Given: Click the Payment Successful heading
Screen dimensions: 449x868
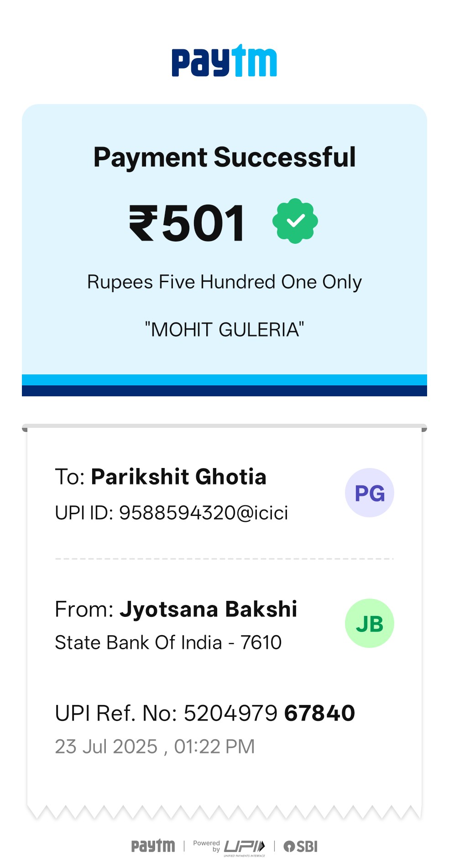Looking at the screenshot, I should [x=224, y=157].
